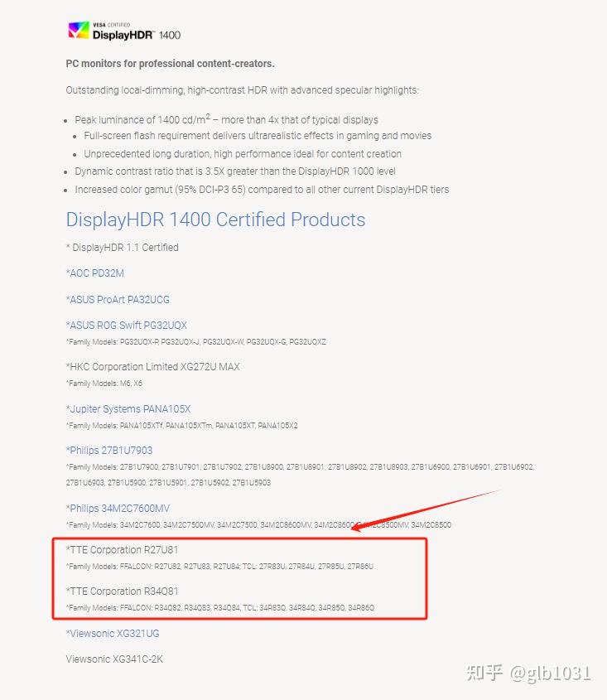Click the VESA DisplayHDR 1400 logo

pyautogui.click(x=124, y=31)
